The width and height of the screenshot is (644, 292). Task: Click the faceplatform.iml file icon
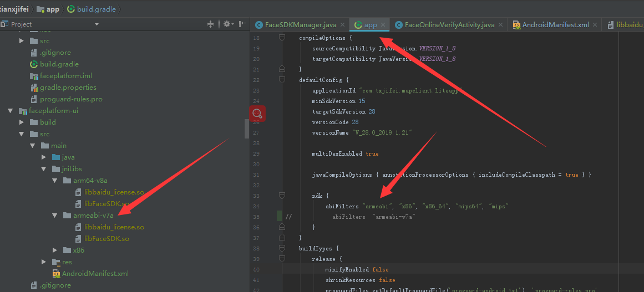coord(34,76)
